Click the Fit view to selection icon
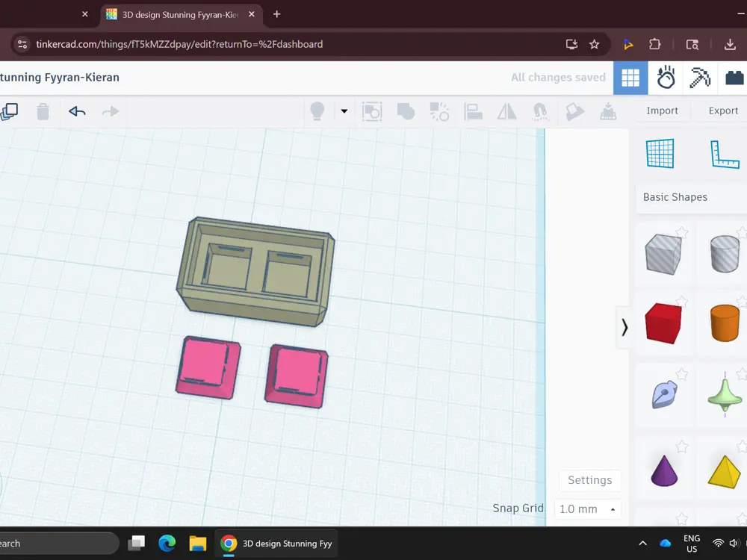Viewport: 747px width, 560px height. [371, 111]
